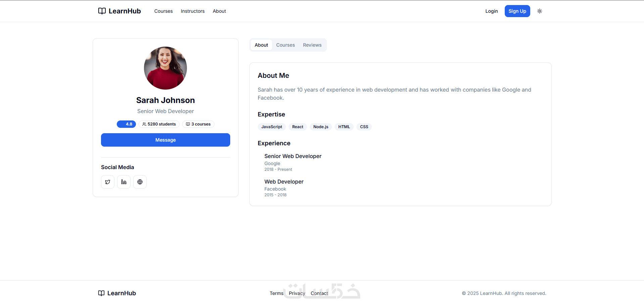Click the Experience section heading

[274, 143]
